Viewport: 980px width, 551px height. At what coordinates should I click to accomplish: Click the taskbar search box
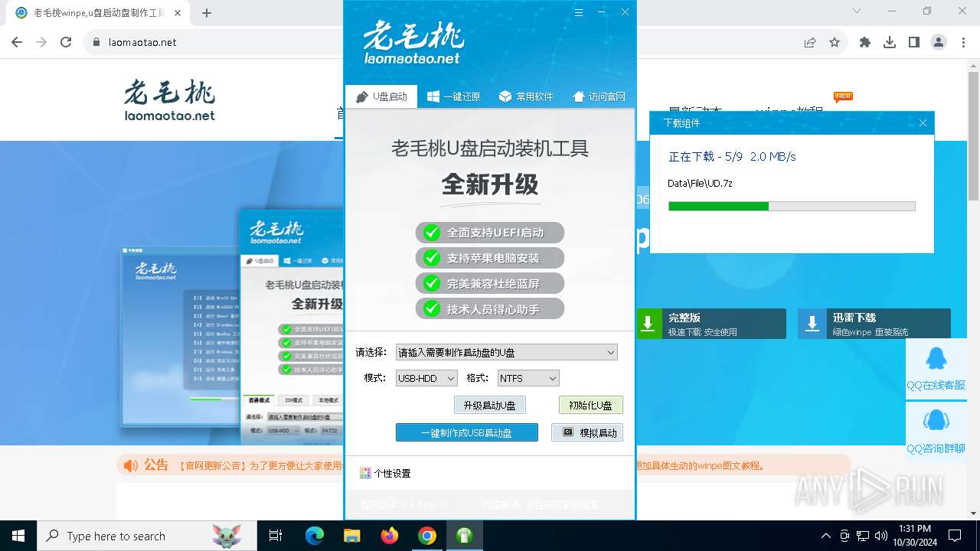(147, 536)
